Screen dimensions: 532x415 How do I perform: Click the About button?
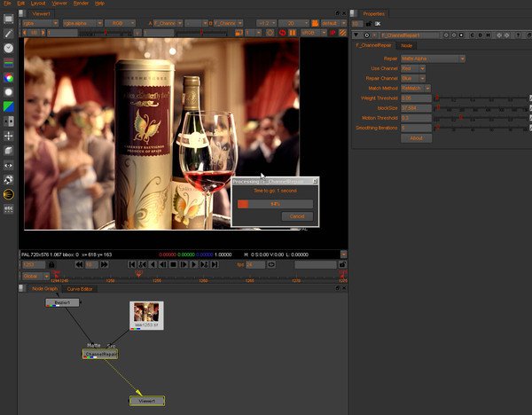[x=417, y=138]
